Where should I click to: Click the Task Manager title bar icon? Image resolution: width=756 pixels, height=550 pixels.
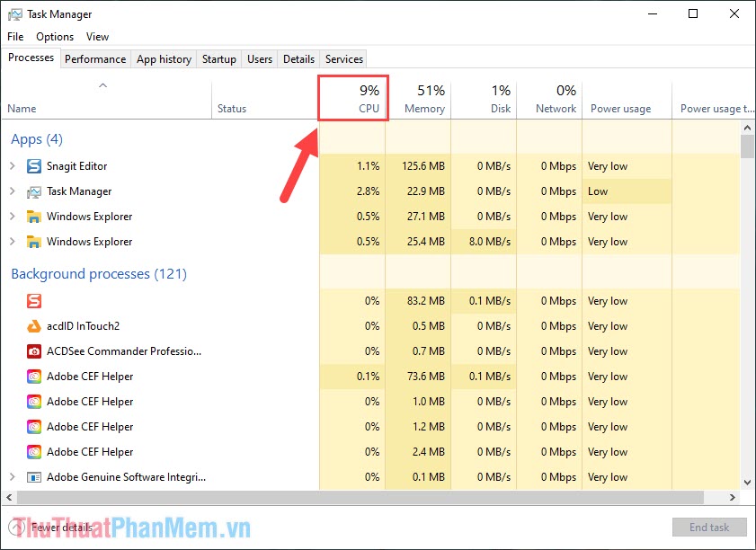point(14,14)
